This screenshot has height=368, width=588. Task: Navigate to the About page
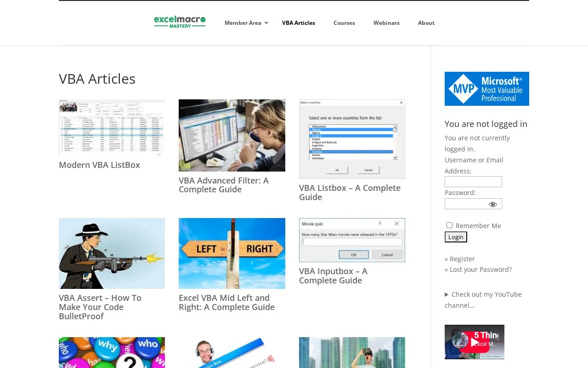point(426,23)
